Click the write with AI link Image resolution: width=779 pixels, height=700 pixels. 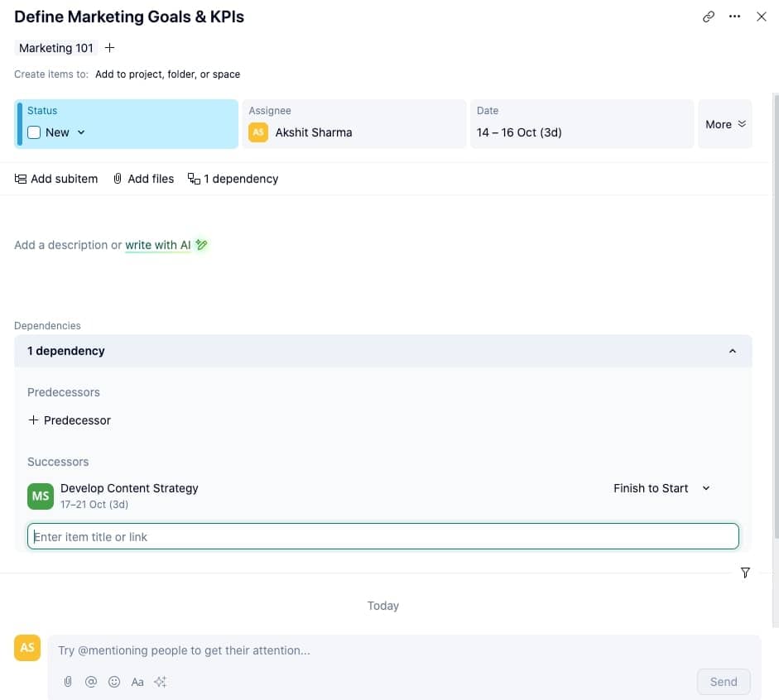(157, 245)
